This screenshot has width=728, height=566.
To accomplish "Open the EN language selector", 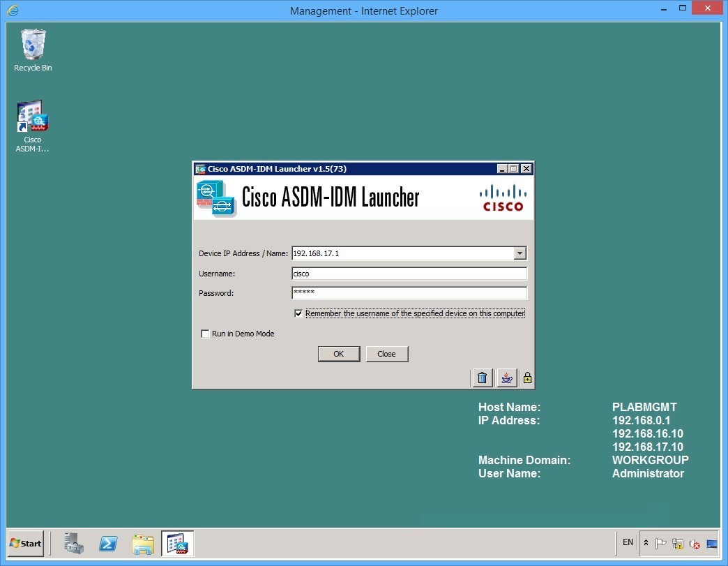I will pyautogui.click(x=627, y=542).
